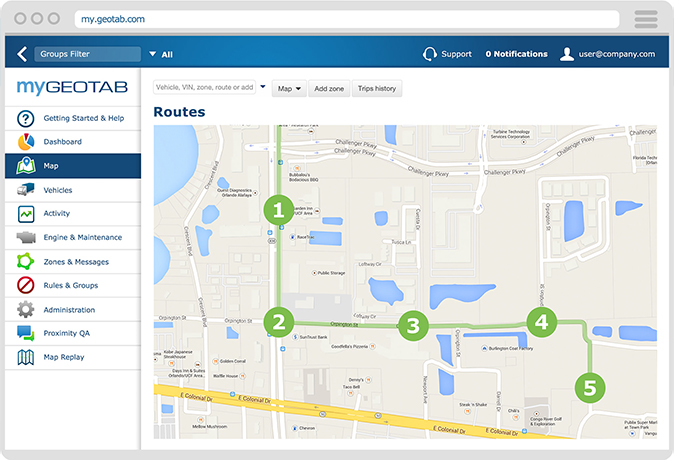
Task: Select route stop marker 5
Action: 590,388
